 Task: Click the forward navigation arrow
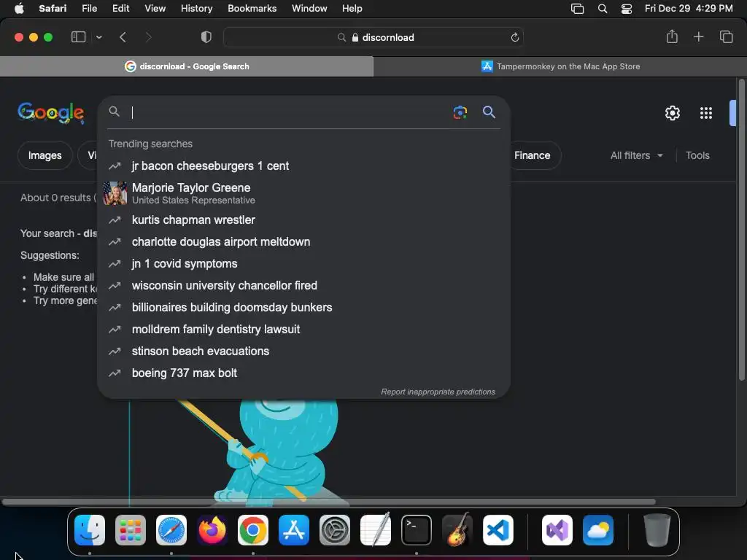[x=148, y=37]
